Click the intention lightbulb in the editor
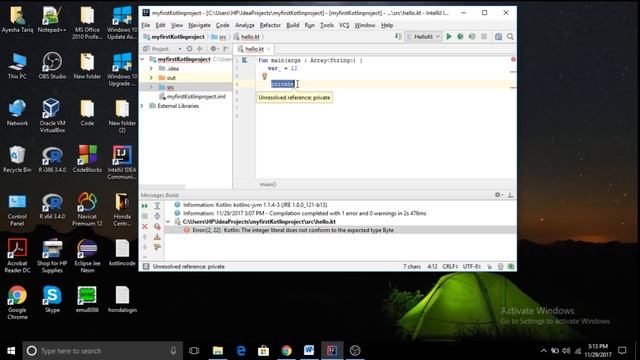The width and height of the screenshot is (640, 360). point(264,76)
